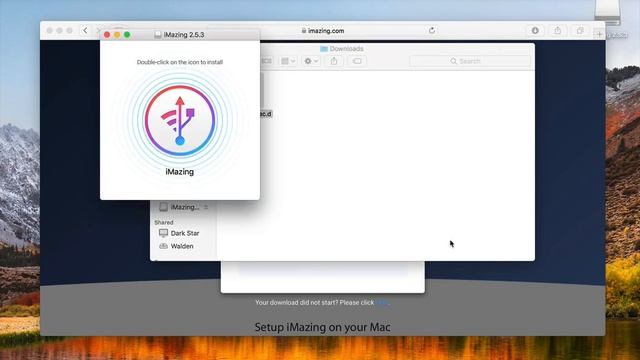
Task: Show all Safari tabs overview
Action: [580, 31]
